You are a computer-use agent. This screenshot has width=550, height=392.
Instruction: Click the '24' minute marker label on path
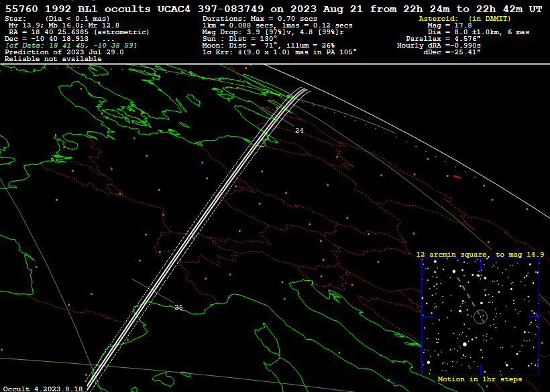pos(299,130)
